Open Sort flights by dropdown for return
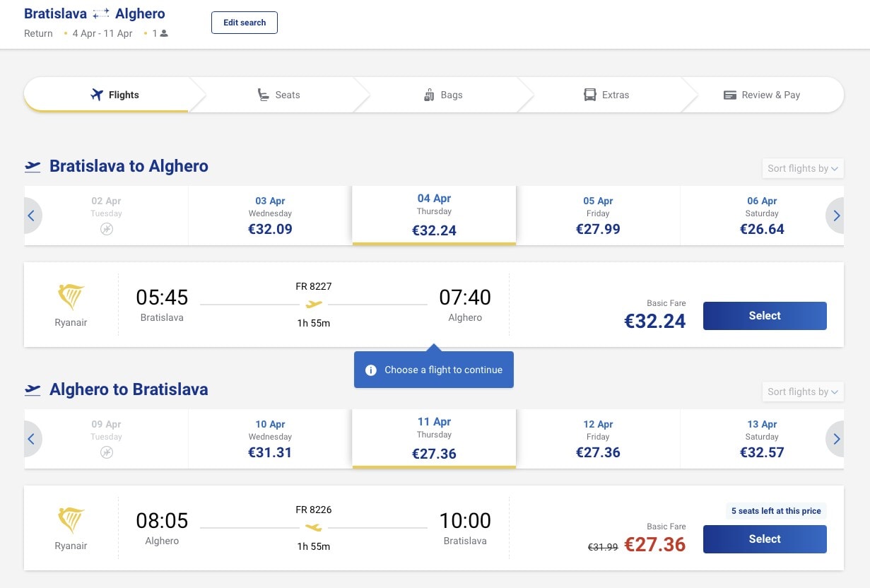The width and height of the screenshot is (870, 588). click(x=802, y=392)
